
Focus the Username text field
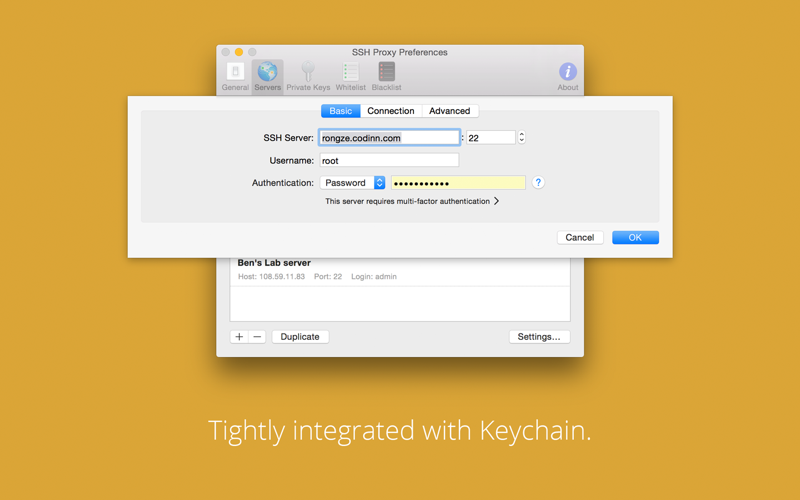[x=389, y=160]
